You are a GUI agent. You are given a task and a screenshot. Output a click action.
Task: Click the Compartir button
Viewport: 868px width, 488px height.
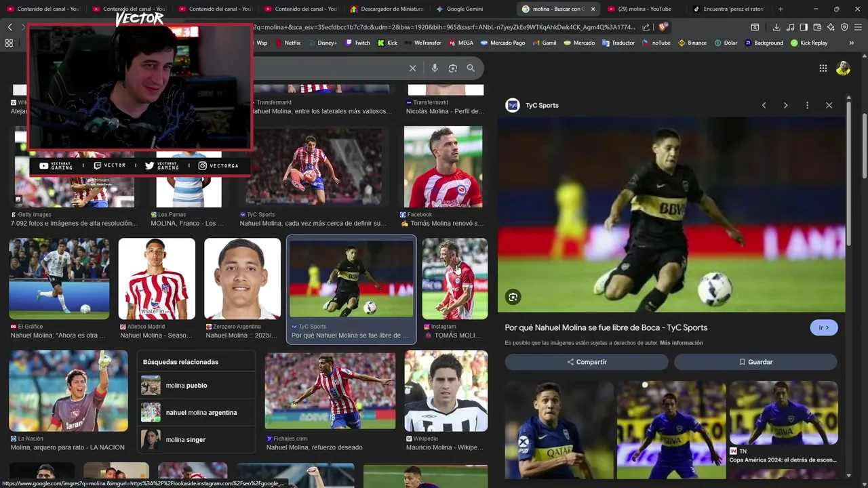coord(587,362)
